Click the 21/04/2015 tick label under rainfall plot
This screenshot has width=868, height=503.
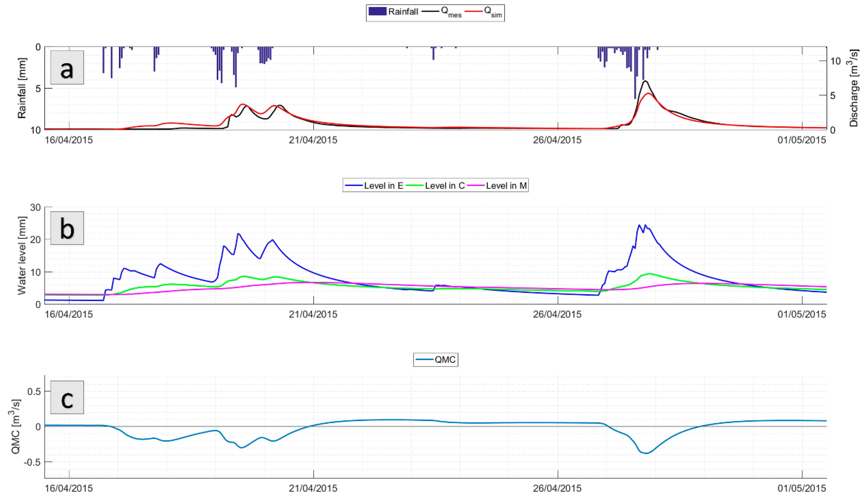[313, 140]
